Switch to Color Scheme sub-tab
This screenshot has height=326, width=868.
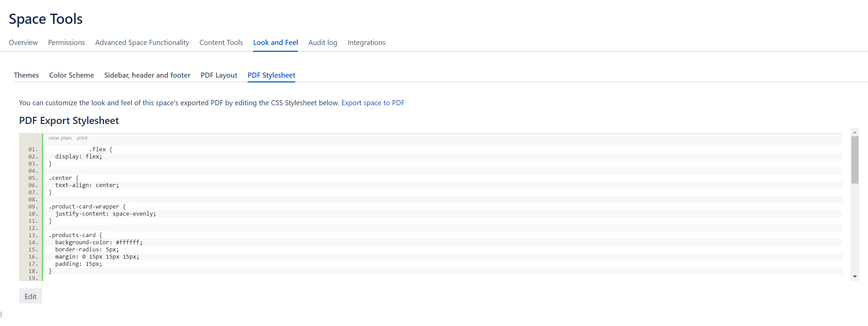pos(72,75)
